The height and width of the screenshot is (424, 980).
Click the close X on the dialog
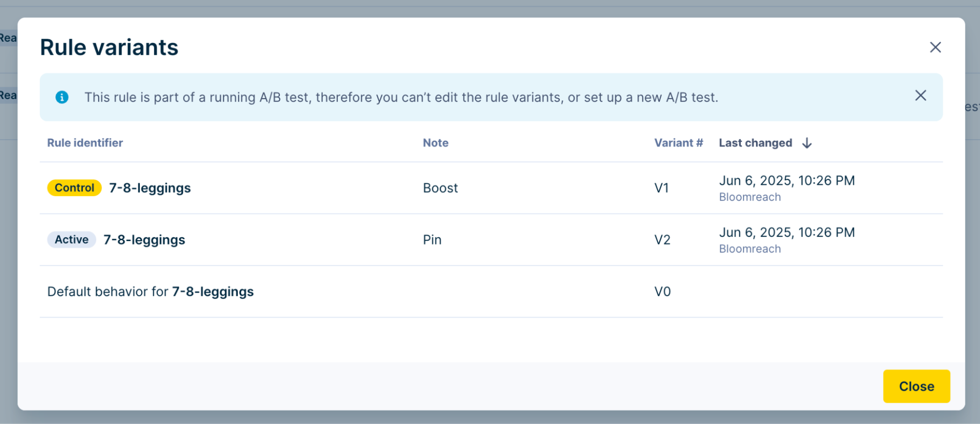[935, 47]
